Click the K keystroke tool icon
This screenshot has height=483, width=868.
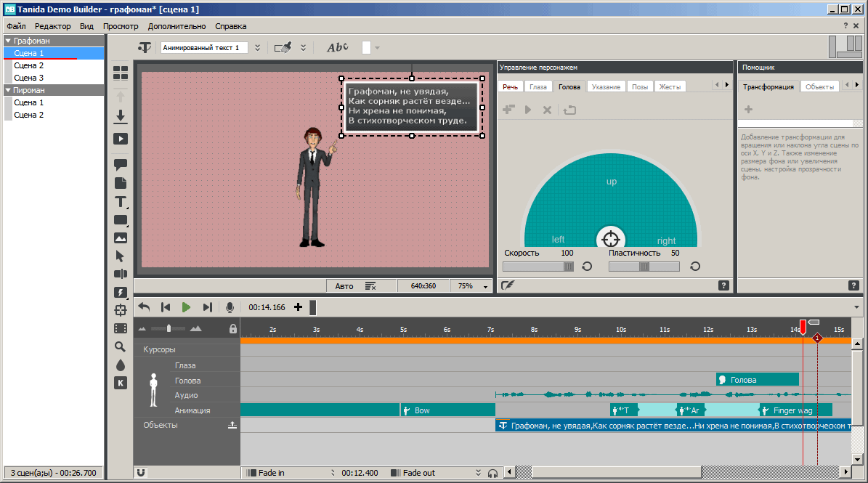pos(120,383)
